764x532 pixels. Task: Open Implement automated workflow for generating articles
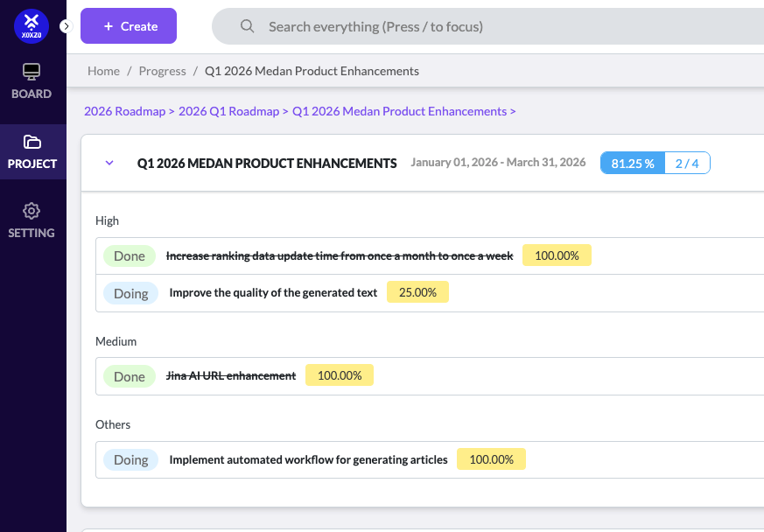308,460
